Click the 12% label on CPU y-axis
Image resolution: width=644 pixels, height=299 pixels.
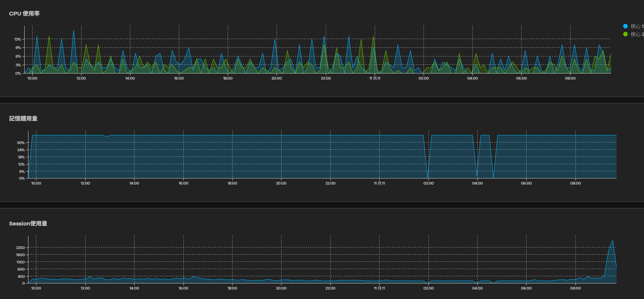click(18, 39)
